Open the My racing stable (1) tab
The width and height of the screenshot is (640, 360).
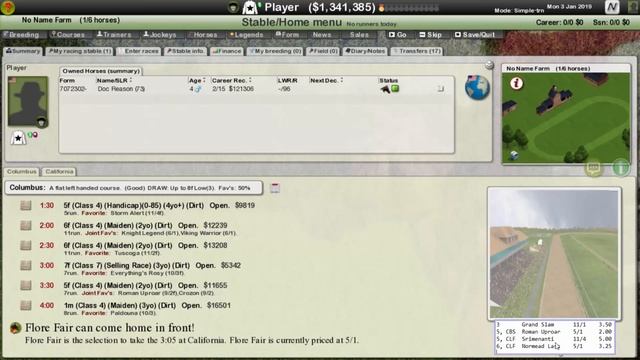pos(80,51)
